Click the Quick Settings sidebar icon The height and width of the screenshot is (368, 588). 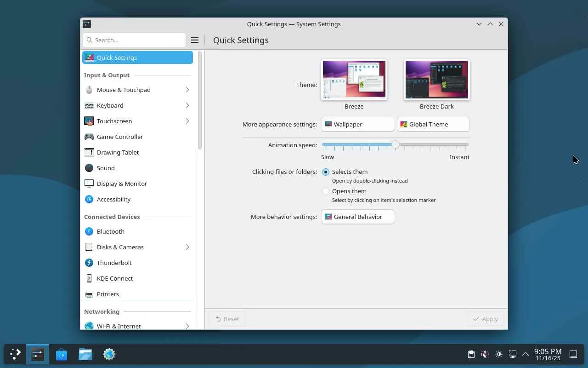point(89,57)
